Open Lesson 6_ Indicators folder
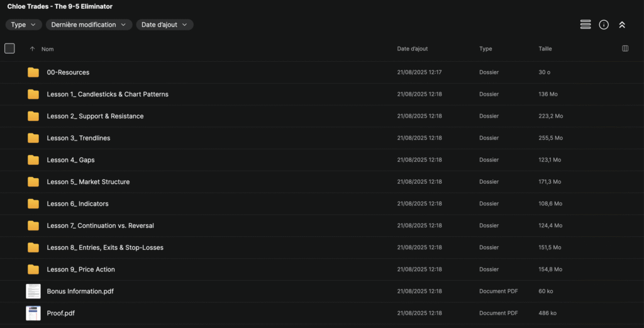Image resolution: width=644 pixels, height=328 pixels. (77, 204)
